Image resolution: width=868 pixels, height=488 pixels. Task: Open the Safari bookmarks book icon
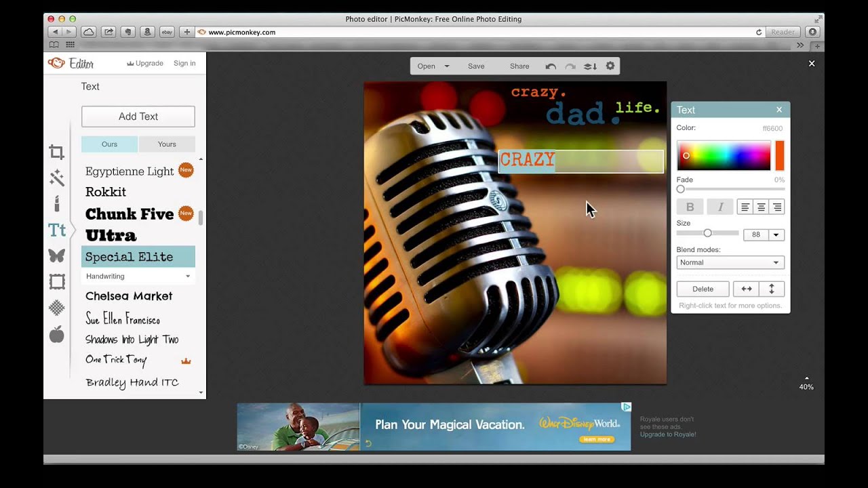[54, 45]
